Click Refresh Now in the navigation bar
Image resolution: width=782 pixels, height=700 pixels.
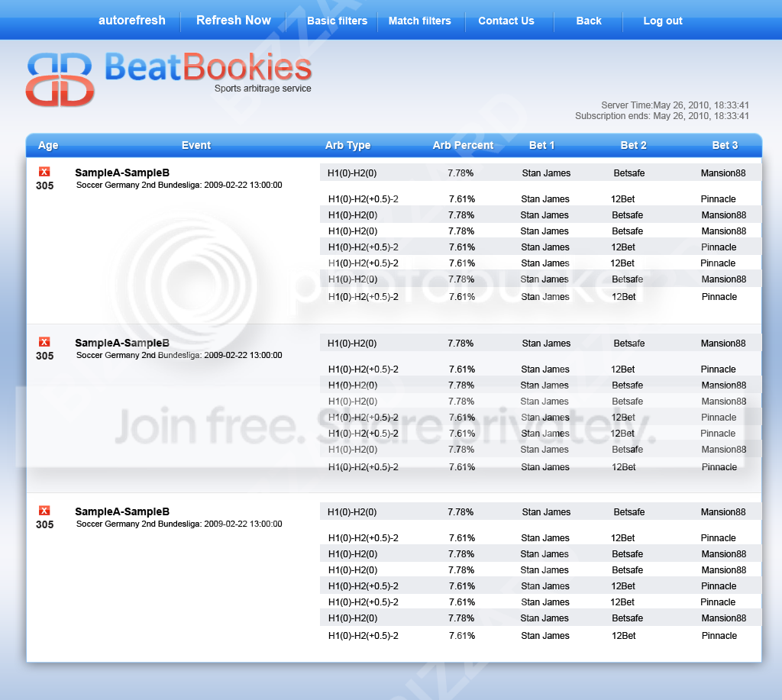[x=234, y=21]
